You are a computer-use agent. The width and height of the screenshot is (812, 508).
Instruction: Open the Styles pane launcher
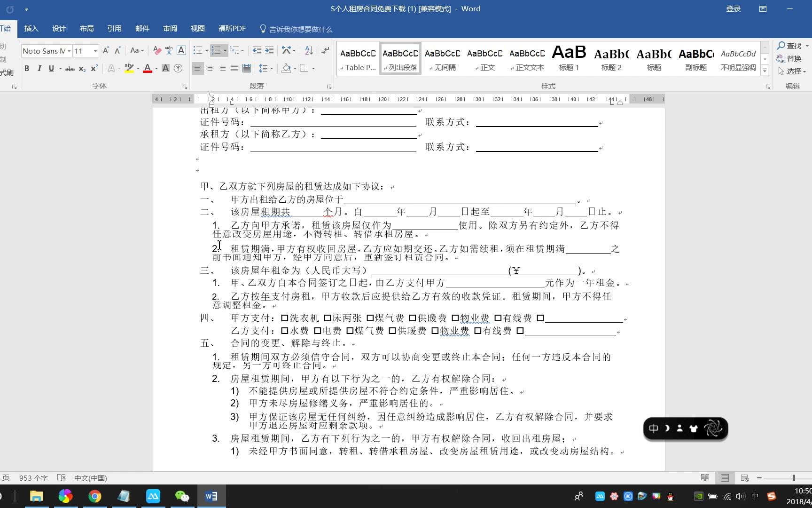pyautogui.click(x=768, y=87)
